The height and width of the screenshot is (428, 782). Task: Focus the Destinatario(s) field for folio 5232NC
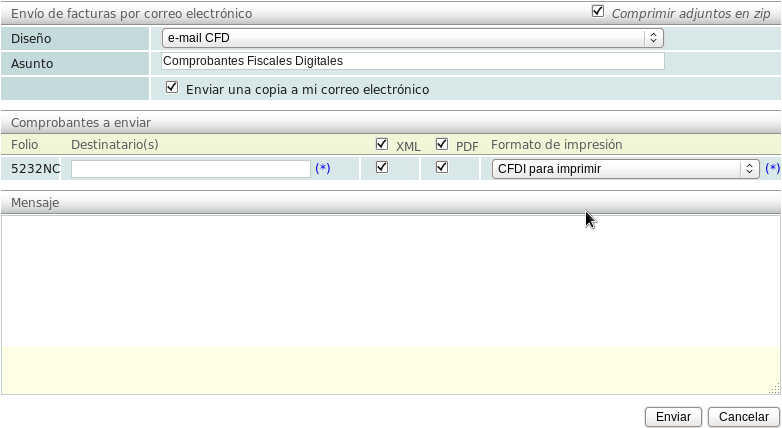pos(190,169)
